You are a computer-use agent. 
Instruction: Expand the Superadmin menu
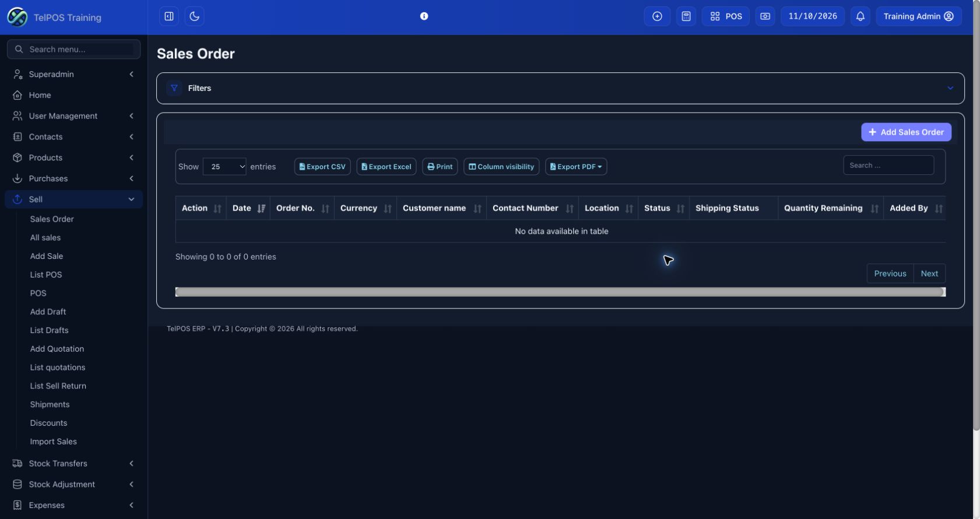pyautogui.click(x=74, y=74)
